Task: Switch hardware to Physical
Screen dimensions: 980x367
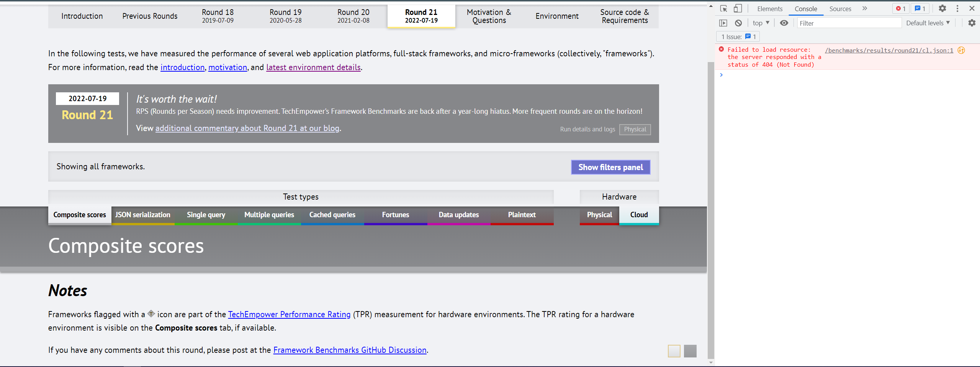Action: pyautogui.click(x=599, y=215)
